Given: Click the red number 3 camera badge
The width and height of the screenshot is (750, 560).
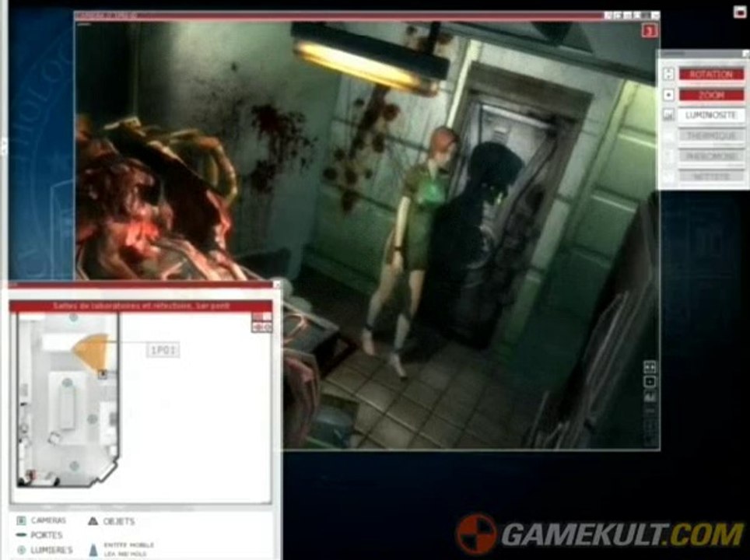Looking at the screenshot, I should click(x=649, y=32).
